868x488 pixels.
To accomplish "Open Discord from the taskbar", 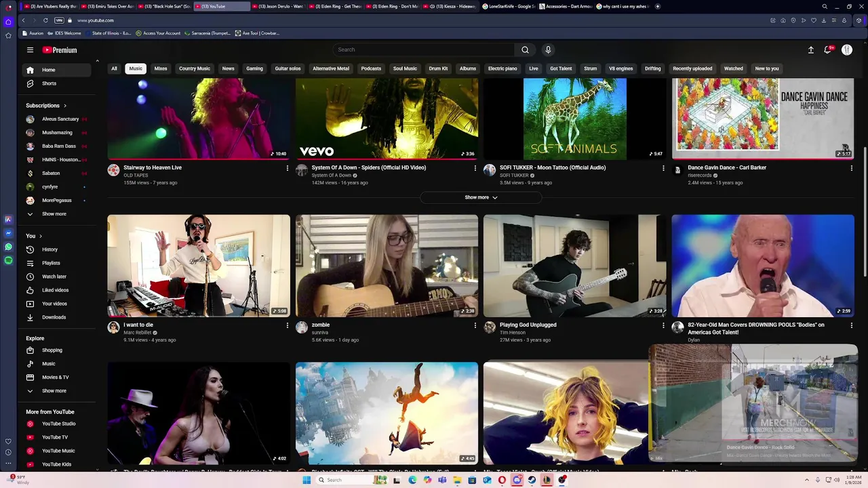I will coord(517,480).
